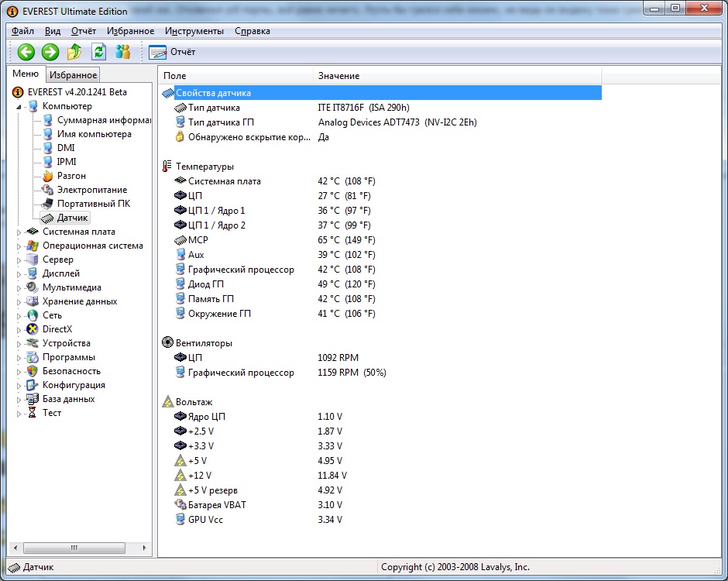
Task: Open the Отчёт menu in the menu bar
Action: [x=84, y=31]
